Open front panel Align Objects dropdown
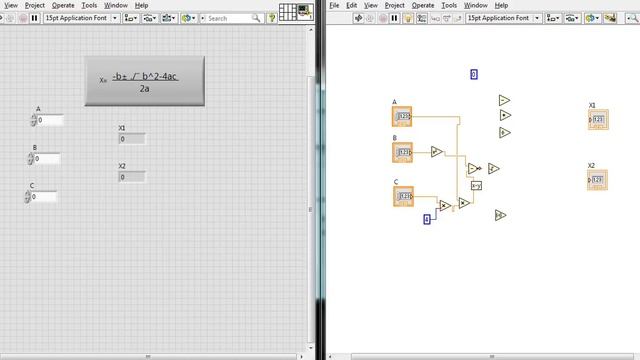 click(131, 18)
